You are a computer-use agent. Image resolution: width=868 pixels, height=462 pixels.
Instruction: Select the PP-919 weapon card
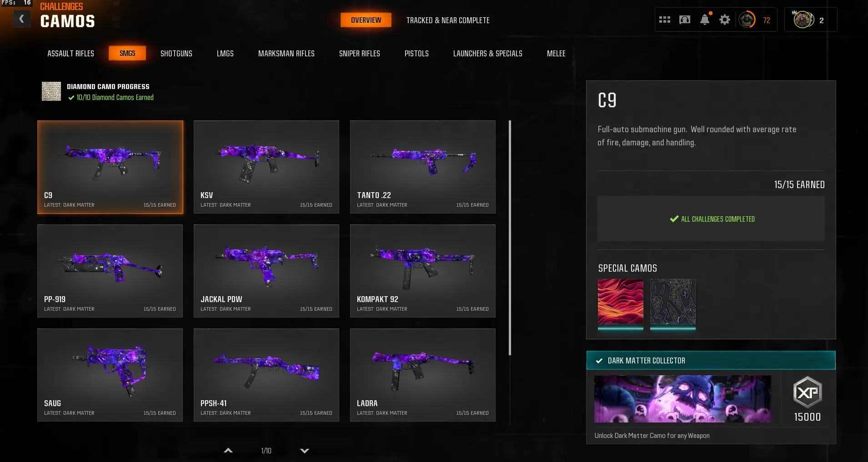[x=110, y=271]
